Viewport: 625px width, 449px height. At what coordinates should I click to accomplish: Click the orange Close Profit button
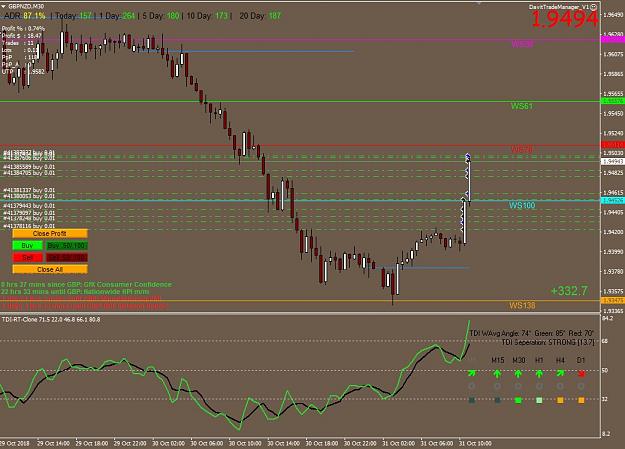pos(49,234)
